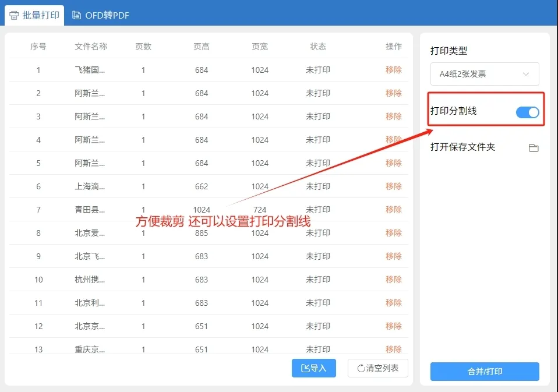This screenshot has width=558, height=392.
Task: Select file name 北京京... in row 12
Action: click(x=90, y=326)
